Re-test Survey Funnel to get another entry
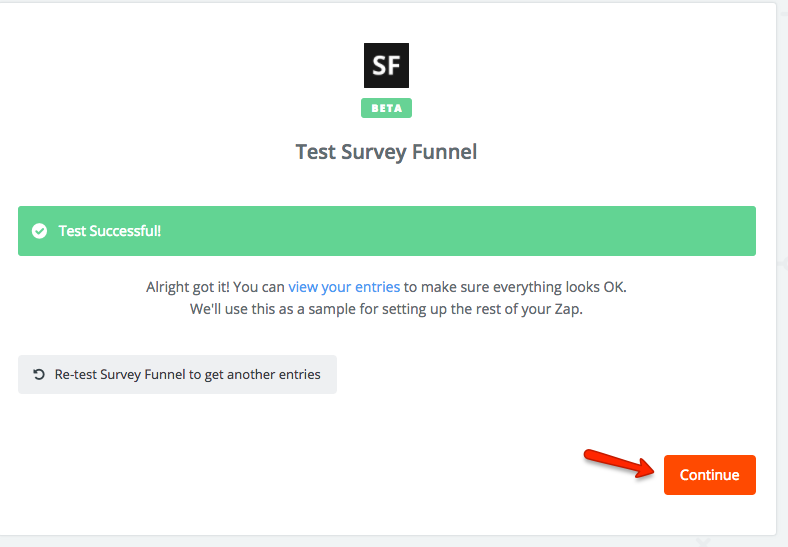This screenshot has height=547, width=788. 177,375
